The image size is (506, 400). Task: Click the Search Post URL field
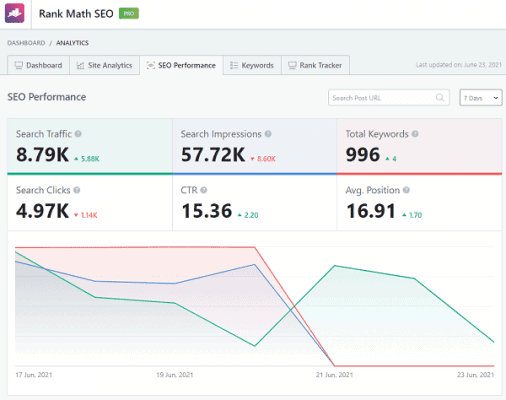(x=389, y=98)
